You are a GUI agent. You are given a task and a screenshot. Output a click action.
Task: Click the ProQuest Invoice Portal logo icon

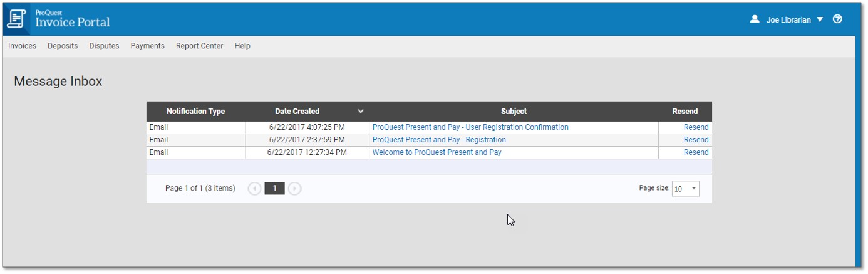[x=16, y=19]
